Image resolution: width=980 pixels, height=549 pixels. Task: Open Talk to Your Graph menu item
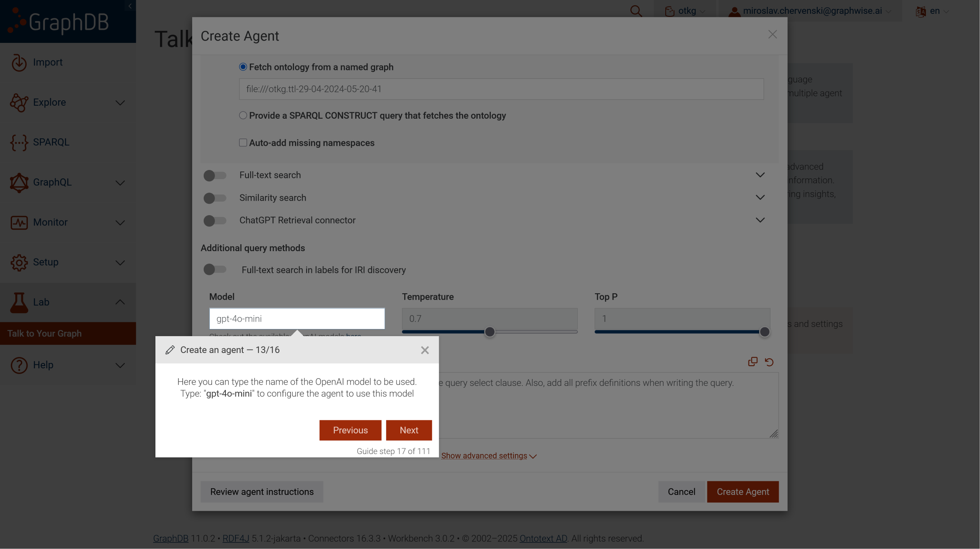click(x=68, y=333)
